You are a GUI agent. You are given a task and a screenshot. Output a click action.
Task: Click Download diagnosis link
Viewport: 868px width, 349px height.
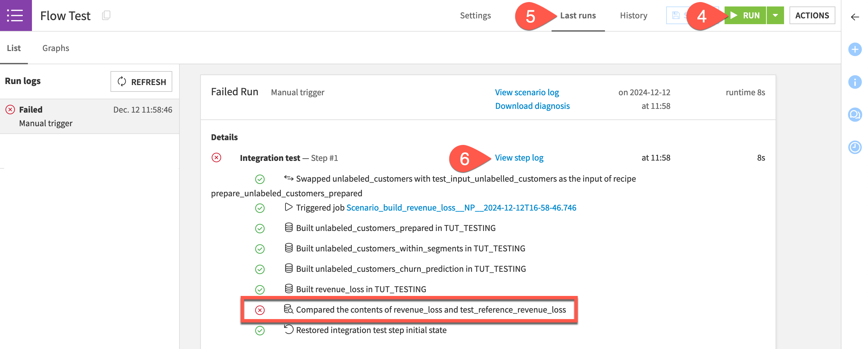[x=532, y=106]
